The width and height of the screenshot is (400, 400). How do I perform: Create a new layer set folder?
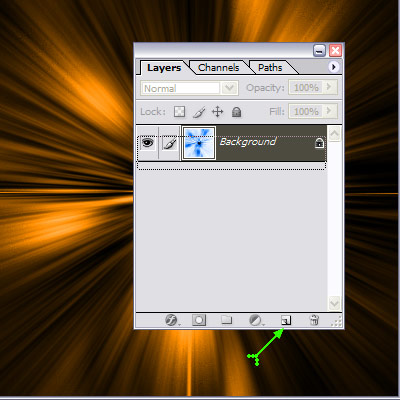click(x=227, y=320)
